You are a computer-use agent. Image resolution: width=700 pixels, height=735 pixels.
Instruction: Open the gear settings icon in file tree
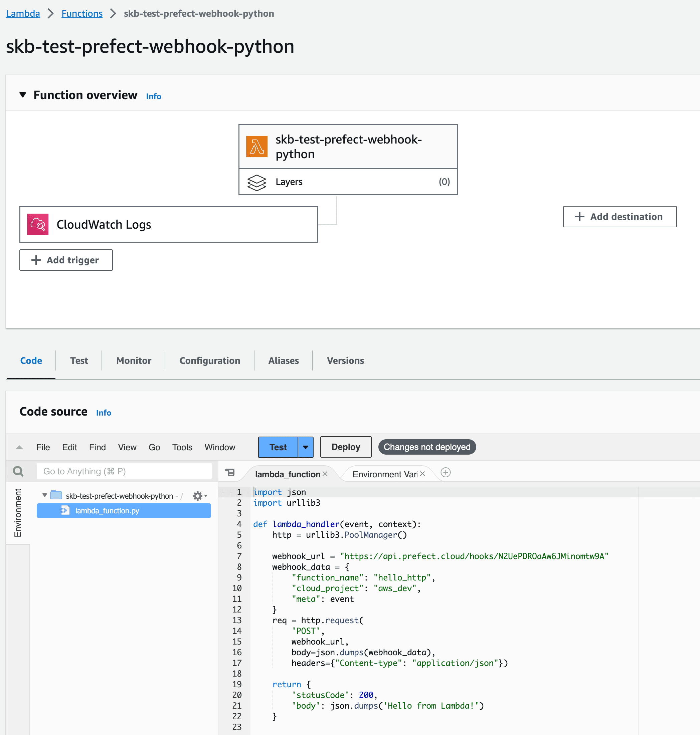198,496
